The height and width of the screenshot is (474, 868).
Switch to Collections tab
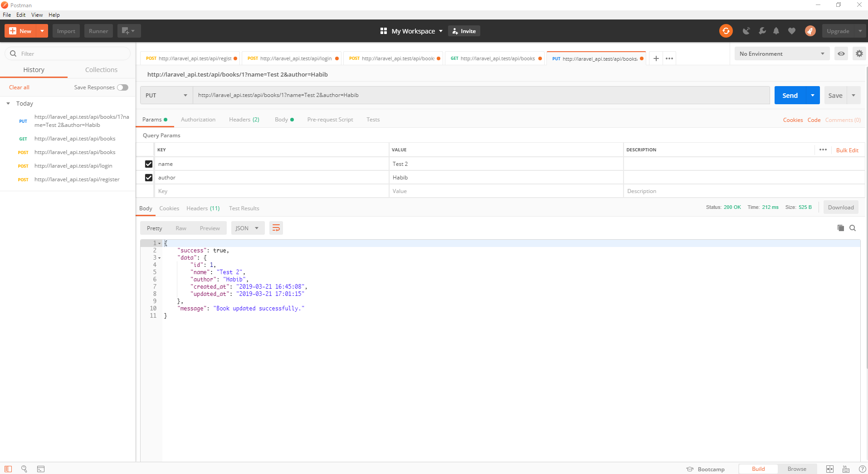pyautogui.click(x=101, y=70)
